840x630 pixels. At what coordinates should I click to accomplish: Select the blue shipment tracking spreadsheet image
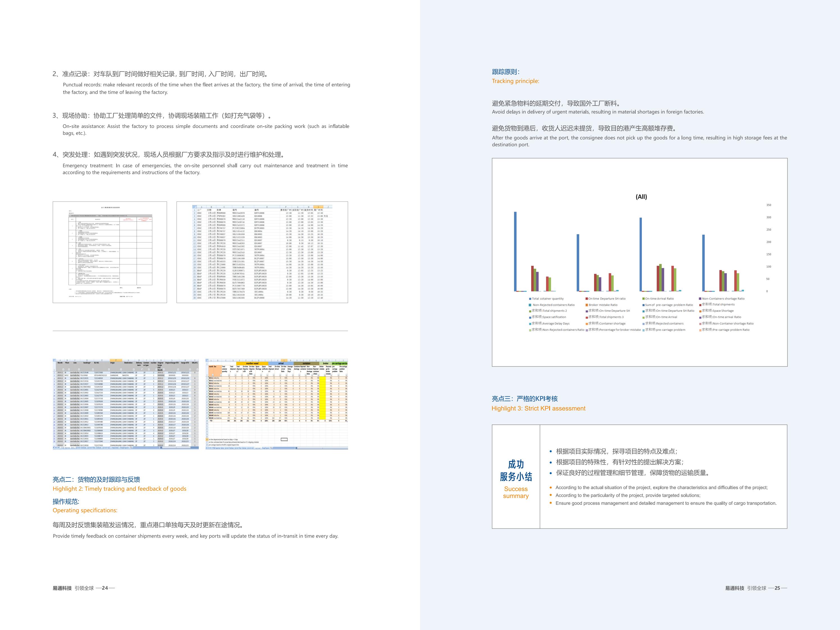126,404
